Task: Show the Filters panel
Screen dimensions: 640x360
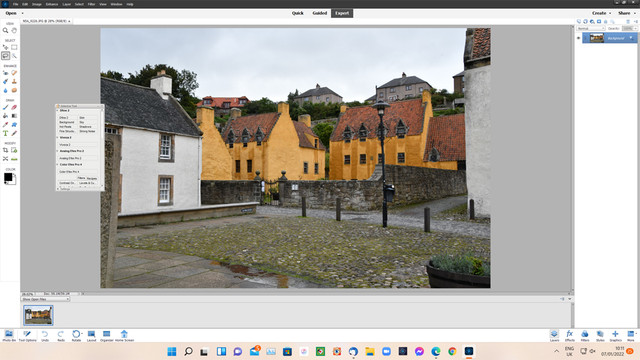Action: pyautogui.click(x=584, y=336)
